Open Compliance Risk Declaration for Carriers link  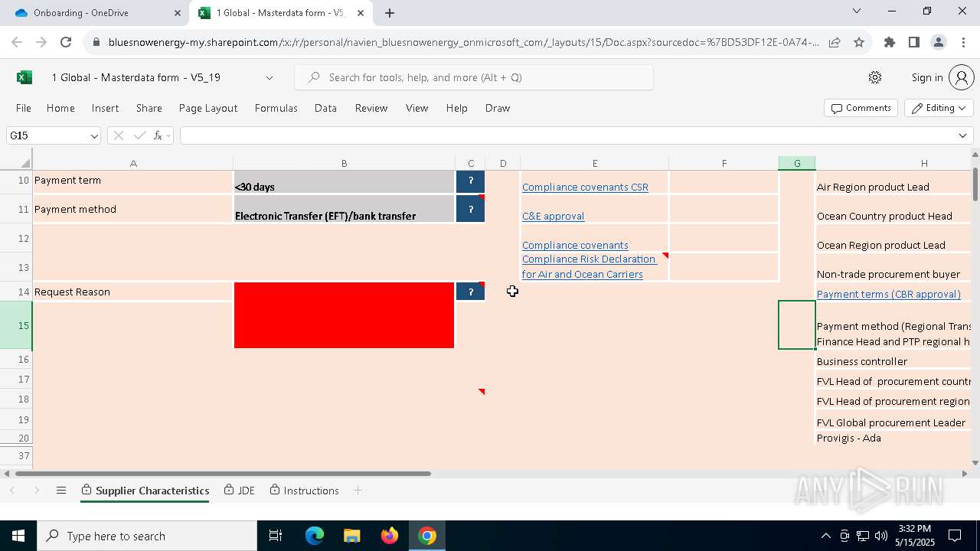[589, 266]
